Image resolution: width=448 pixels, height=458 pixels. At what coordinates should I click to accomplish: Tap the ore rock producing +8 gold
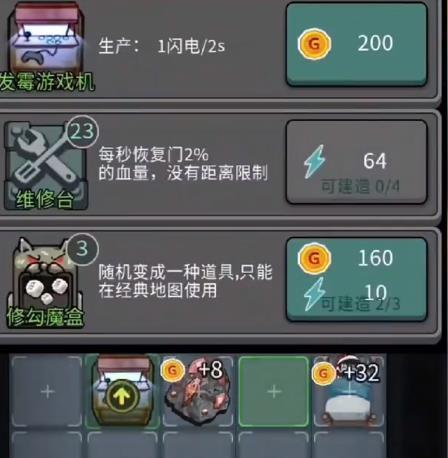coord(197,396)
